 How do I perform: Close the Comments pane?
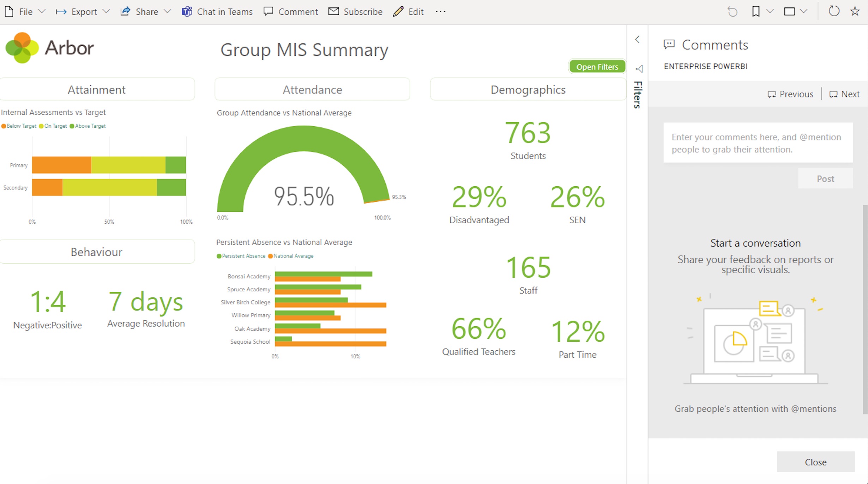(815, 462)
